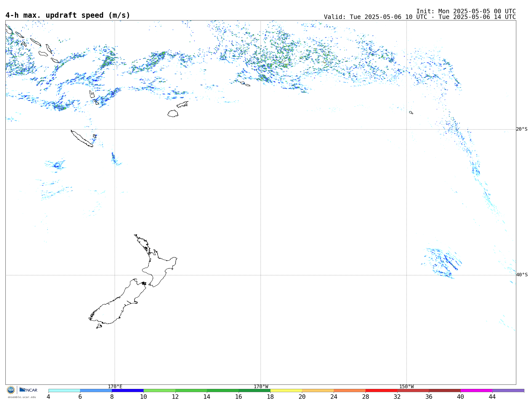Click the 170°E longitude label
532x400 pixels.
pyautogui.click(x=115, y=387)
